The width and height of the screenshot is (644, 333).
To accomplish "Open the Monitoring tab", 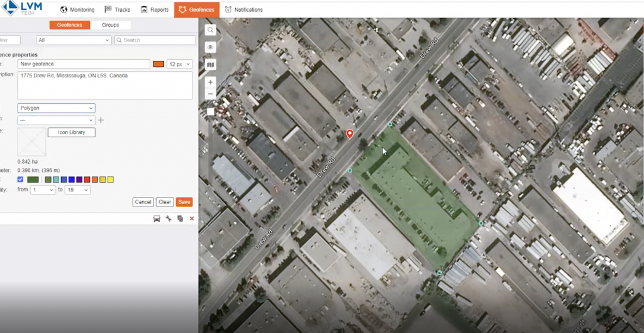I will 77,9.
